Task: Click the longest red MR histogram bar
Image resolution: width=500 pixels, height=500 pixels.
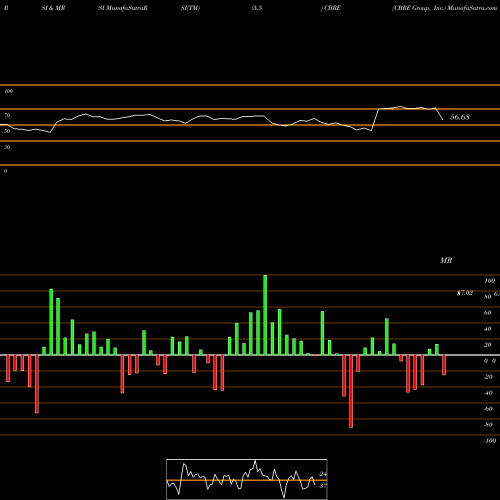Action: (x=351, y=391)
